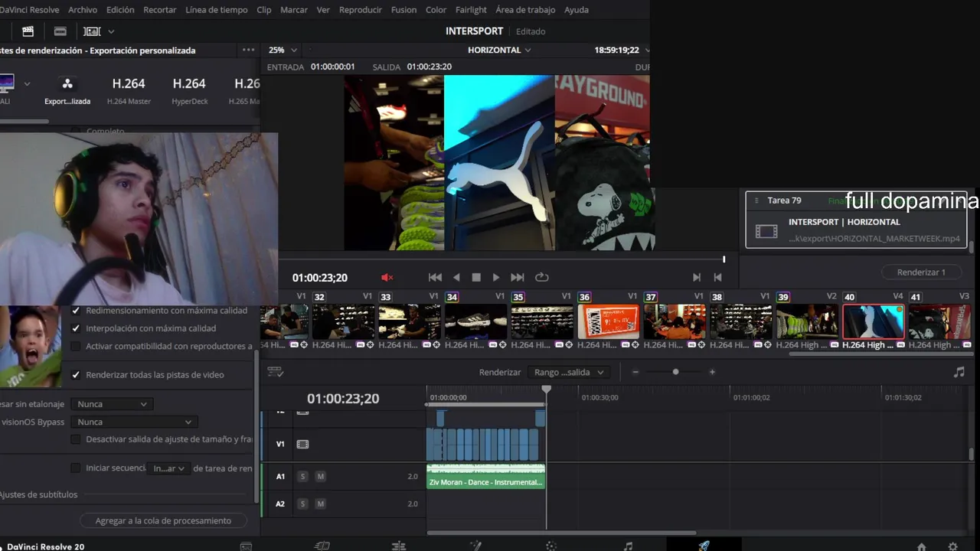Open the Edit page icon in the bottom bar
This screenshot has width=980, height=551.
pos(399,546)
